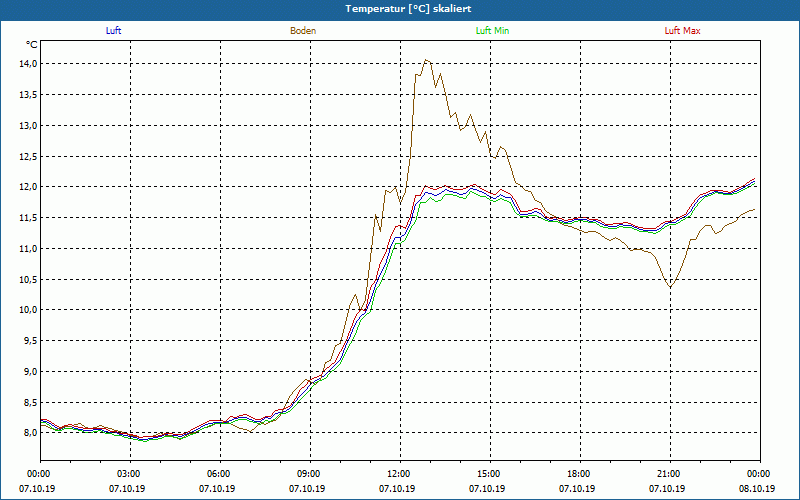Click the 10,5 y-axis value
The width and height of the screenshot is (800, 500).
[x=28, y=280]
